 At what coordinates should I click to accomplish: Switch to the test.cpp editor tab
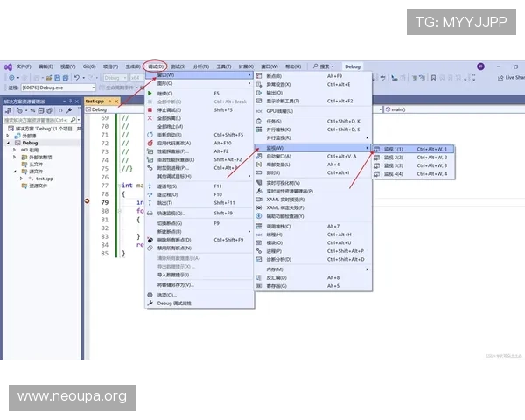pos(94,101)
